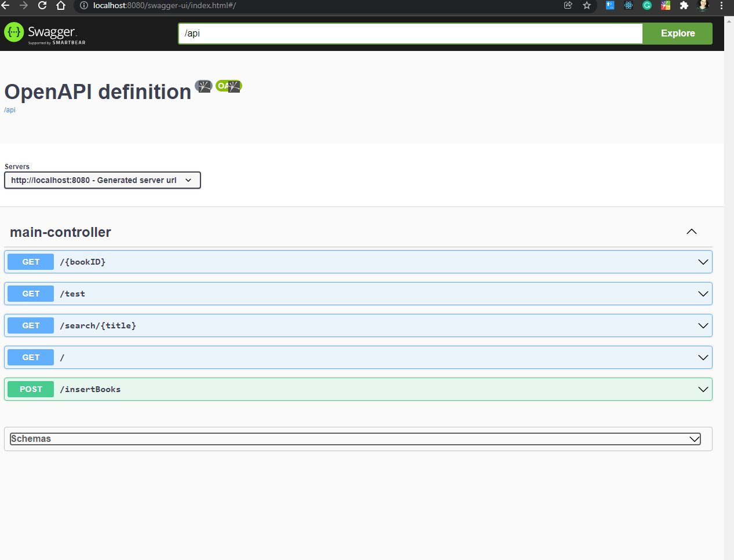This screenshot has width=734, height=560.
Task: Reload the page with the browser refresh icon
Action: [x=42, y=5]
